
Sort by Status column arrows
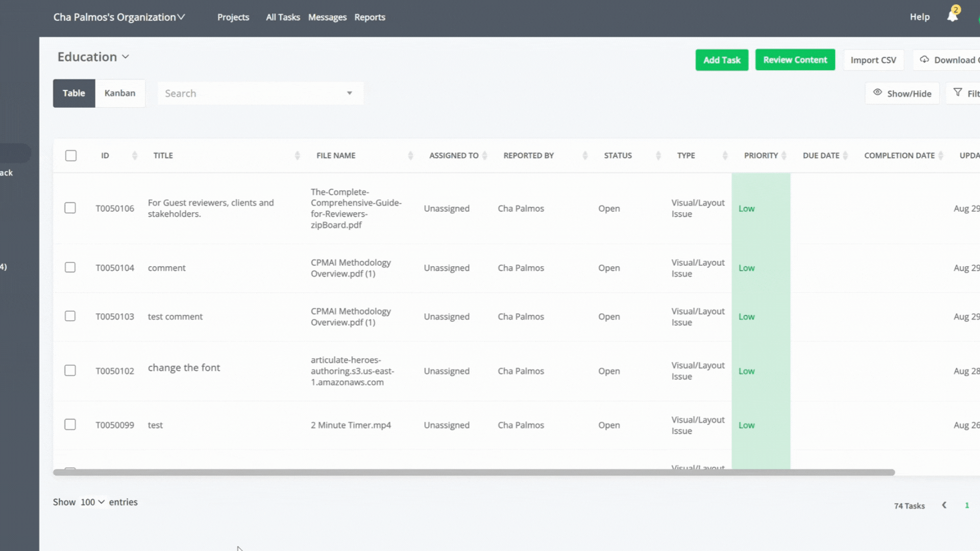pos(658,156)
